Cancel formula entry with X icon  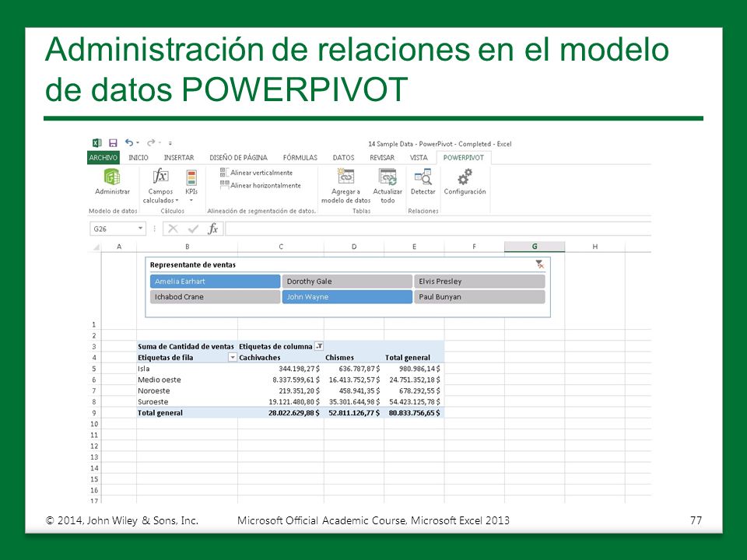click(x=173, y=229)
